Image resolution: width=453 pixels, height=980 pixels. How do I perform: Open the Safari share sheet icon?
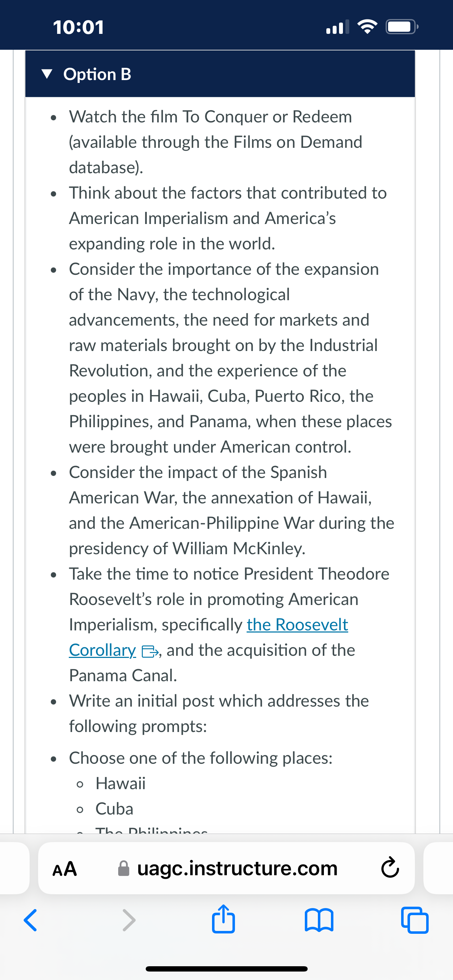pos(223,919)
